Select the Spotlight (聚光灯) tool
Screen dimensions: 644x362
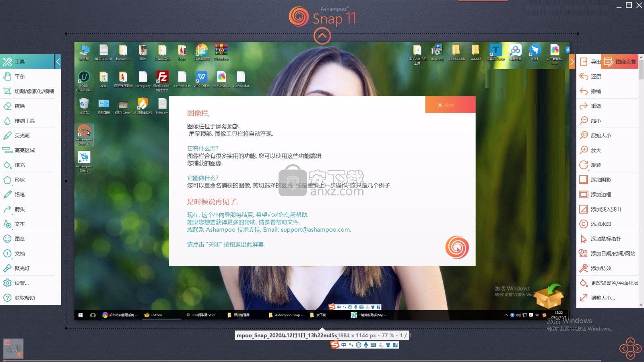27,268
